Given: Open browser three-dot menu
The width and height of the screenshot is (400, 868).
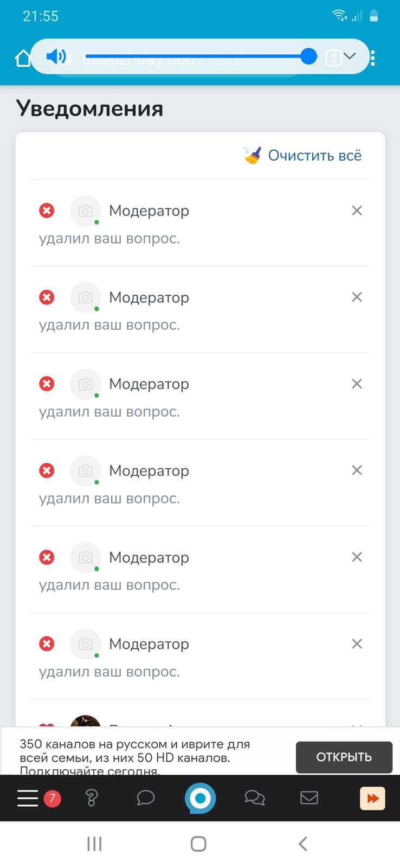Looking at the screenshot, I should (373, 58).
